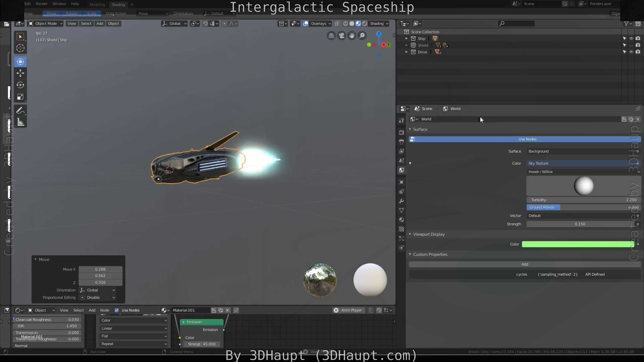Open the Modifiers wrench tab
Screen dimensions: 644x362
(401, 201)
